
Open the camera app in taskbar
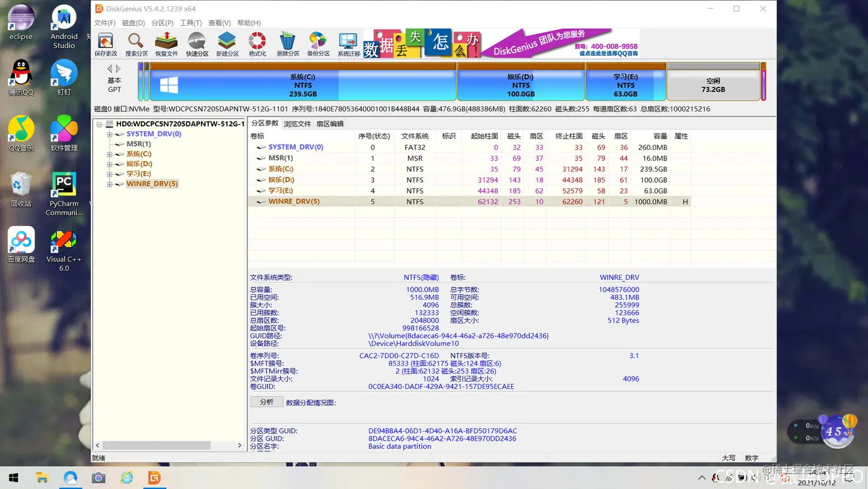click(99, 478)
